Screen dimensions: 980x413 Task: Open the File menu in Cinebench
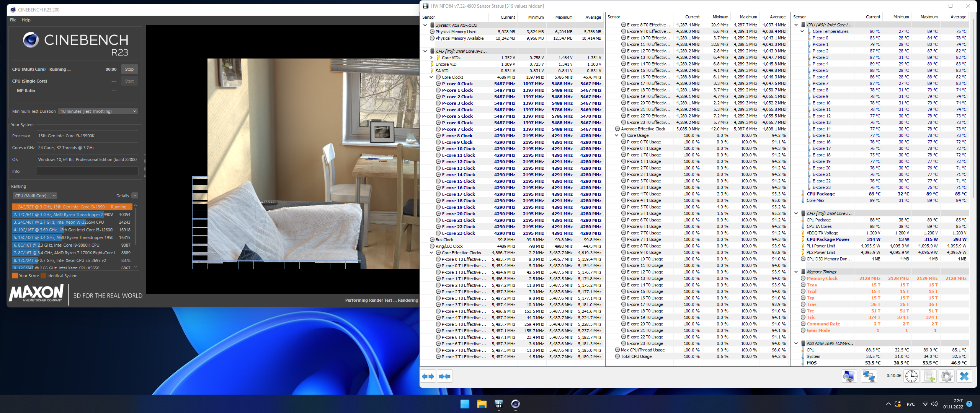tap(13, 20)
